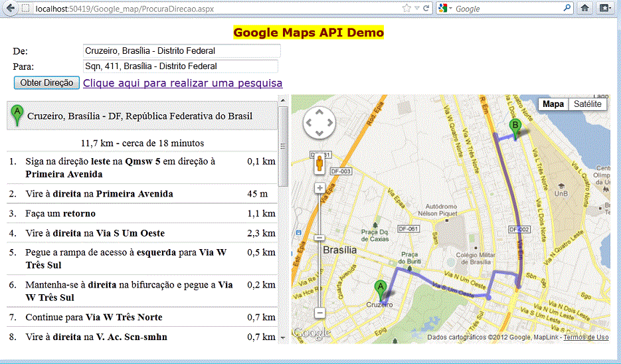621x364 pixels.
Task: Open the Termos de Uso link
Action: pos(586,337)
